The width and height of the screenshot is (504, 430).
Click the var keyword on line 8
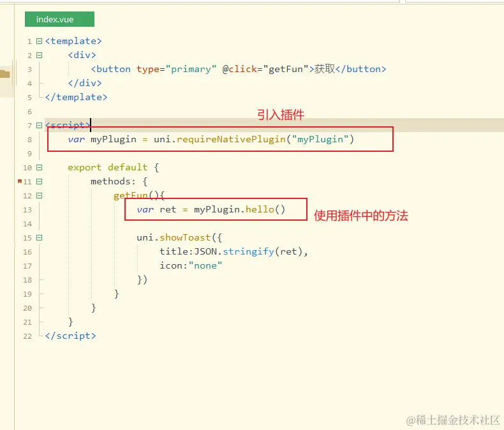click(76, 140)
